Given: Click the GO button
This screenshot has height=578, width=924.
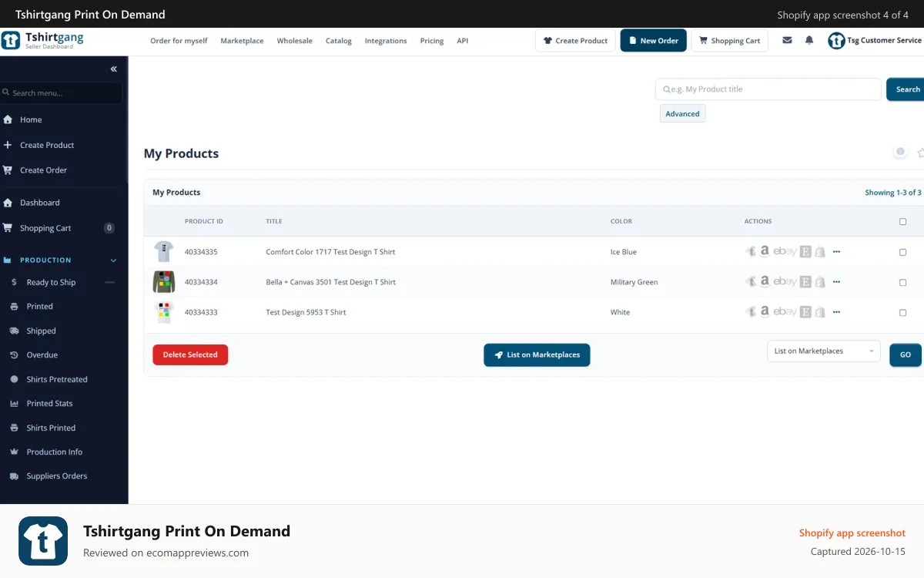Looking at the screenshot, I should point(906,355).
